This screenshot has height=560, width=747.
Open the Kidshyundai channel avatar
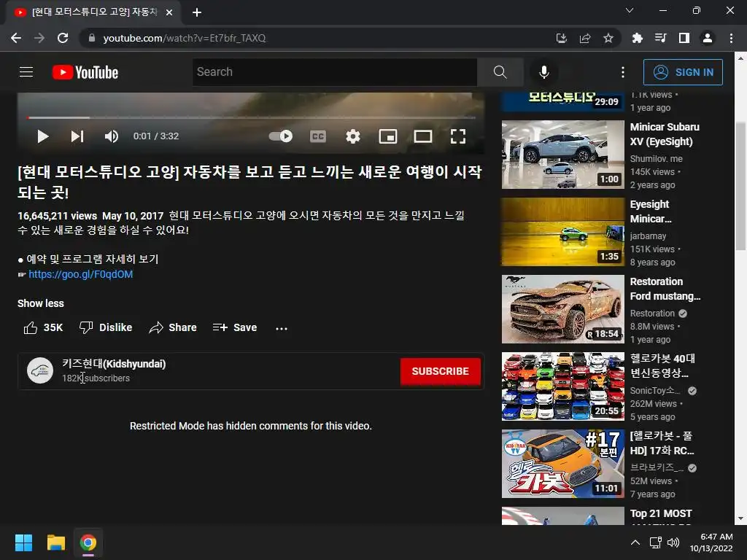[40, 370]
